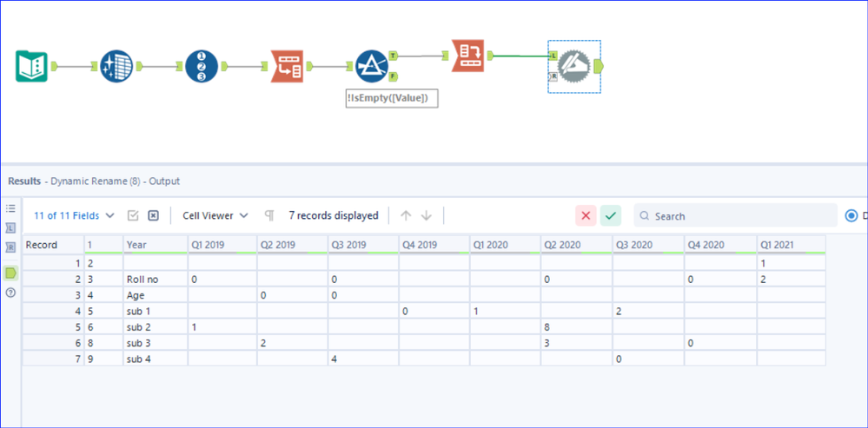View L input anchor data in results
Screen dimensions: 868x428
pos(10,227)
